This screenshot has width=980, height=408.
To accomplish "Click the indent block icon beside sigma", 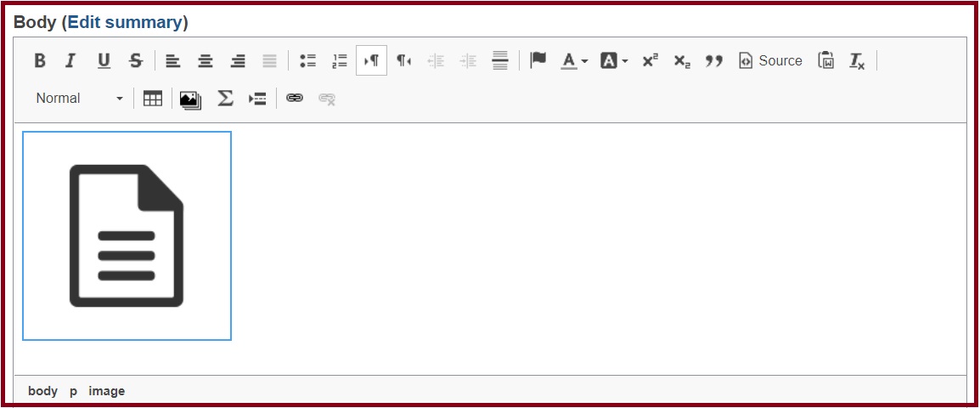I will pos(257,99).
